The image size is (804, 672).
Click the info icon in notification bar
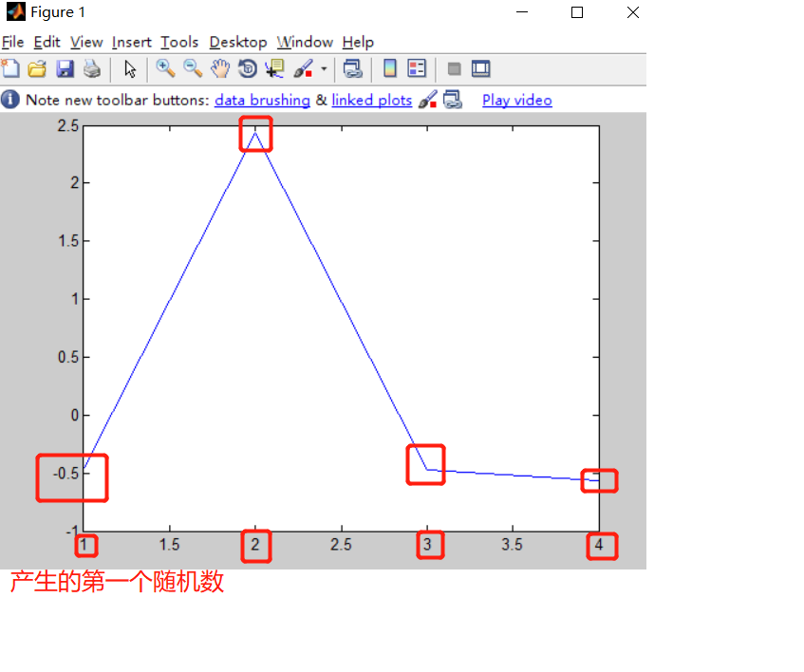tap(9, 100)
